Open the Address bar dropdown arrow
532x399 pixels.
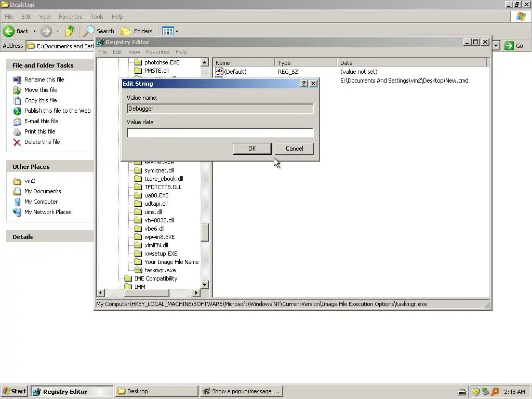click(x=496, y=46)
